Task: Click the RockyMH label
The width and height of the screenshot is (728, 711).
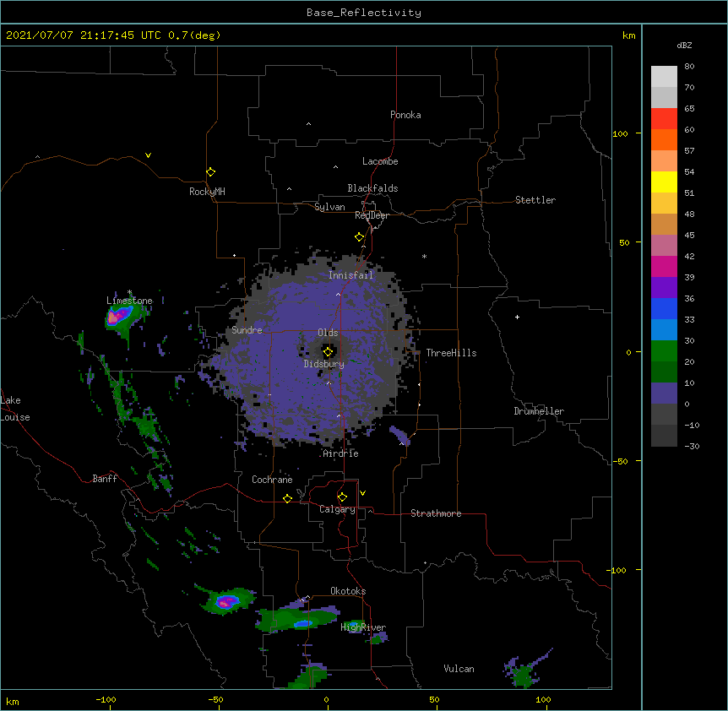Action: click(207, 192)
